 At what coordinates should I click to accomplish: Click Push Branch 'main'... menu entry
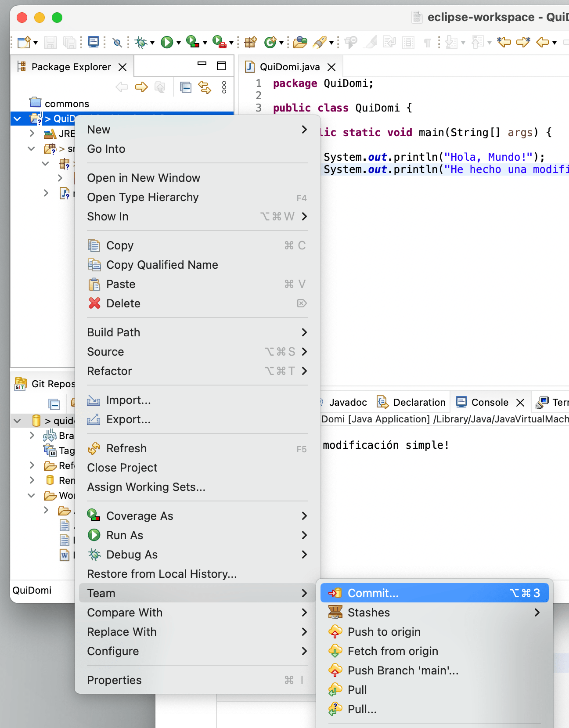pyautogui.click(x=434, y=670)
